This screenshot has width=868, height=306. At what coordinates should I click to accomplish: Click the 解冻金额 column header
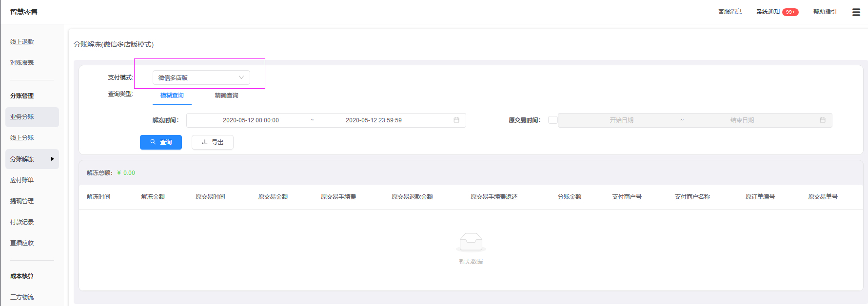(153, 197)
